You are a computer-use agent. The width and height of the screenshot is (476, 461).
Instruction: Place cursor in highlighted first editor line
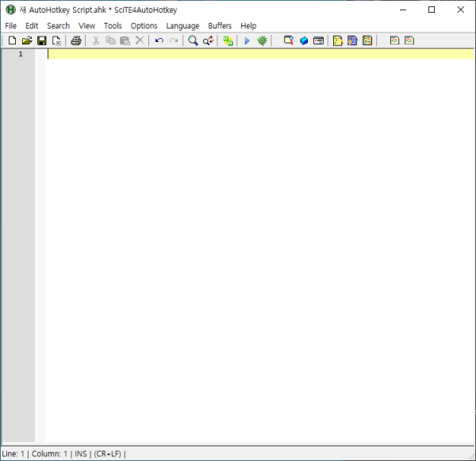click(x=260, y=54)
